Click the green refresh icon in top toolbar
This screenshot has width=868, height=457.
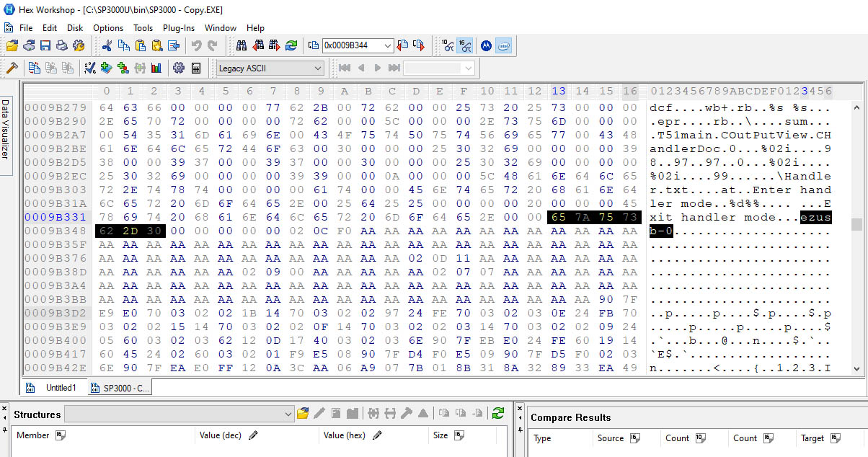[x=291, y=45]
